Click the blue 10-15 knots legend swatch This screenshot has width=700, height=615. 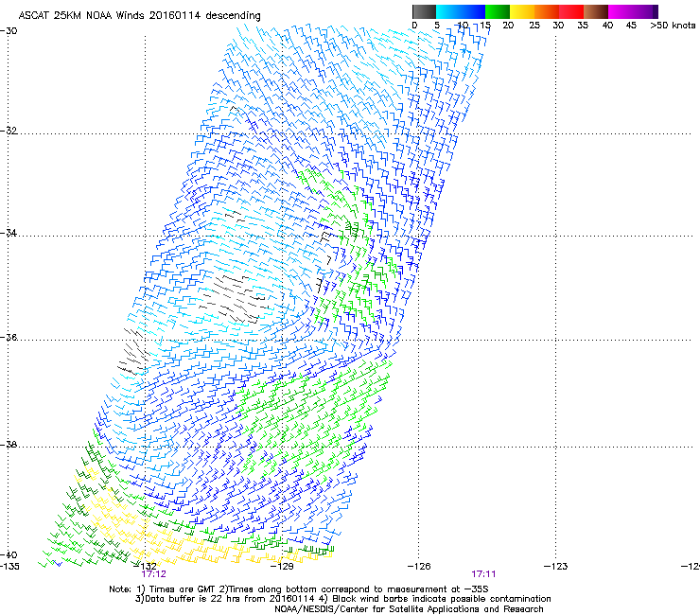(x=473, y=11)
